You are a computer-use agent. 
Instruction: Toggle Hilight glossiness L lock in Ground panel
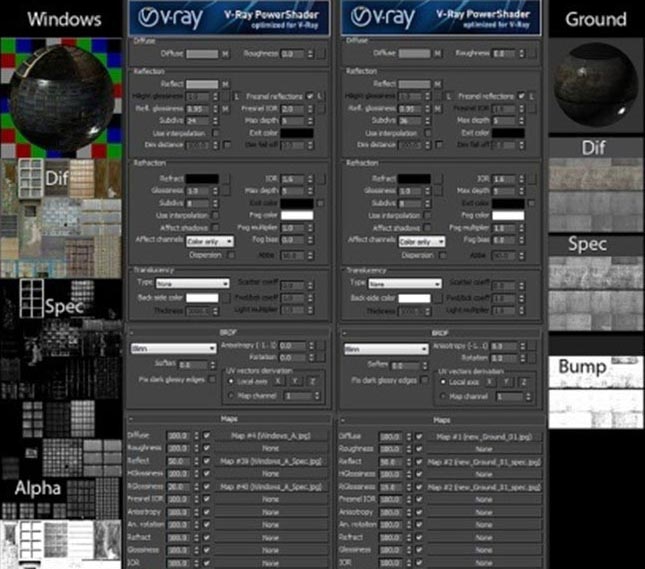tap(448, 96)
